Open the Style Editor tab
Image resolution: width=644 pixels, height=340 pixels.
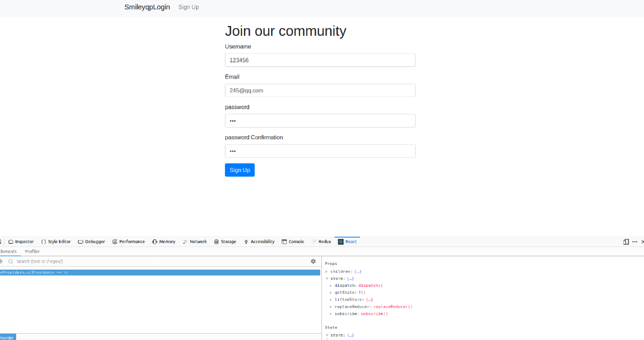click(56, 241)
